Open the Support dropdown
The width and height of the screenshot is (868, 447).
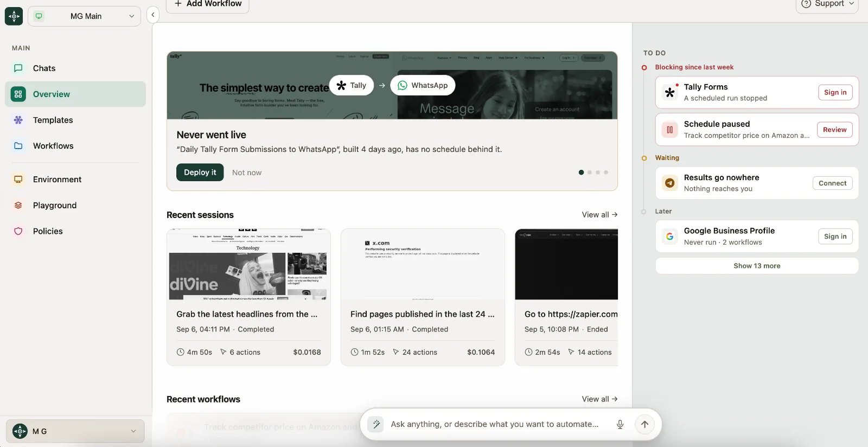[x=827, y=4]
